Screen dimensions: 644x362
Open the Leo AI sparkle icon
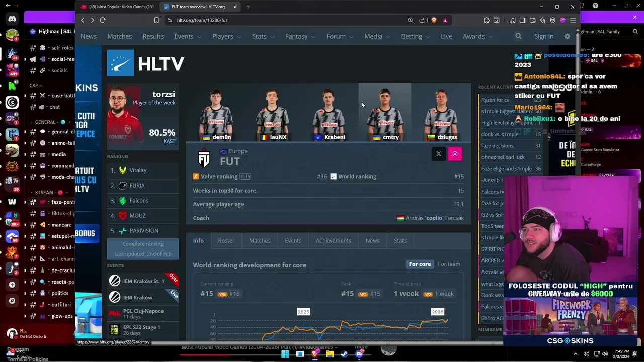point(542,20)
